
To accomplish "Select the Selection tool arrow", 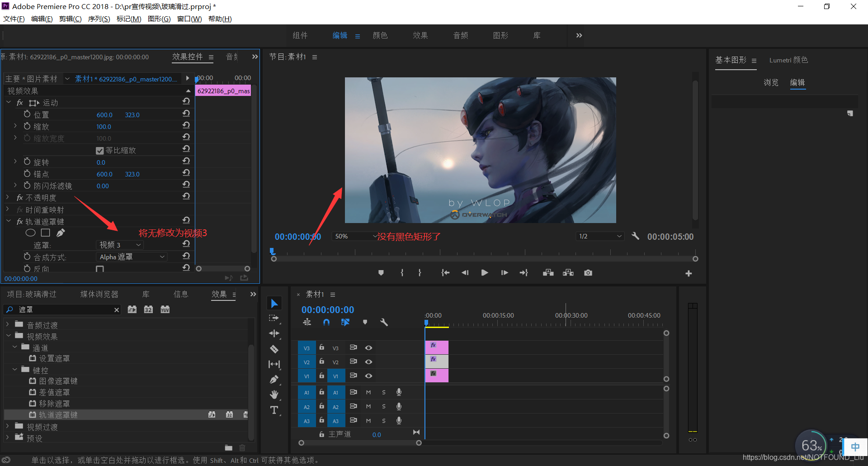I will click(x=274, y=303).
